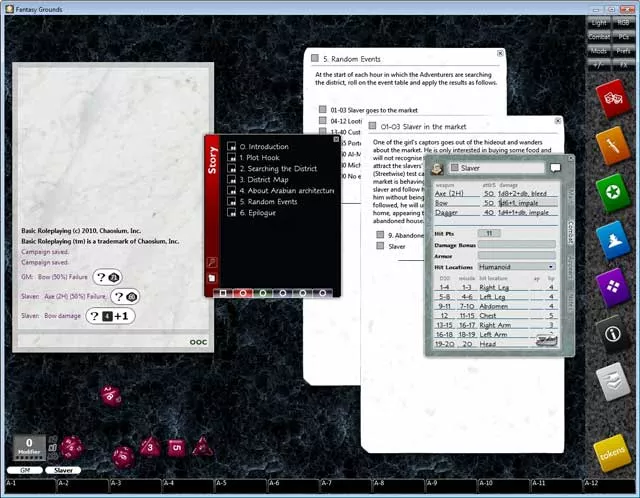Click the Bow damage 1d6+1, impale field
The height and width of the screenshot is (498, 640).
527,203
